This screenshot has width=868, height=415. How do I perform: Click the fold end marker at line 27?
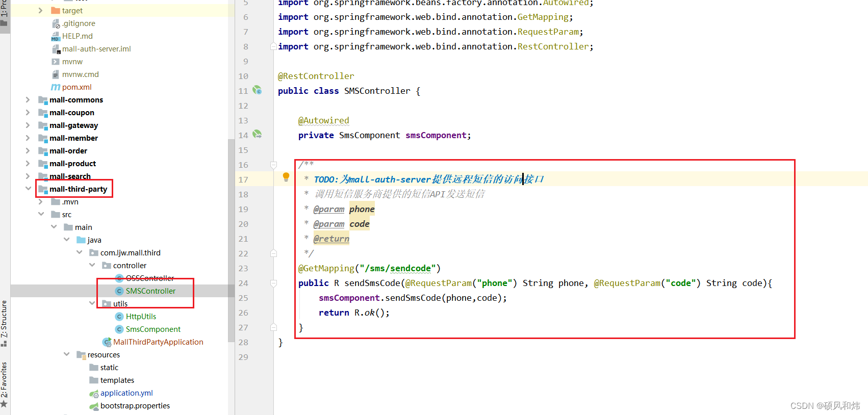[x=273, y=327]
